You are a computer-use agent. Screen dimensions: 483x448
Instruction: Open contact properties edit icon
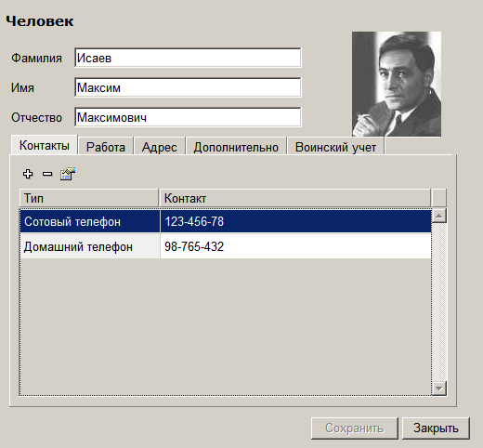(x=68, y=174)
